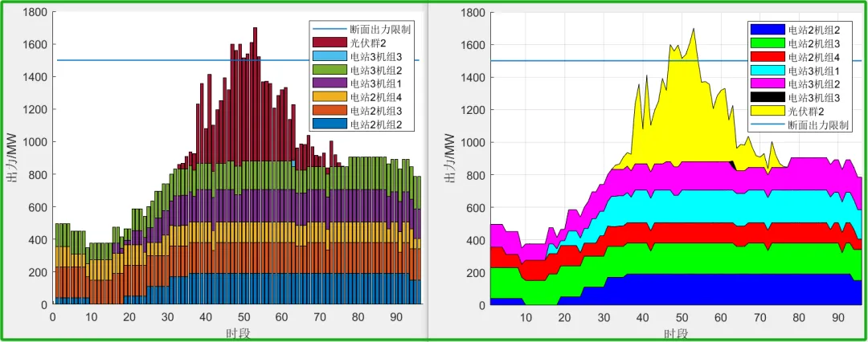Click the 1000 y-axis tick of bar chart
The width and height of the screenshot is (868, 342).
[x=36, y=142]
